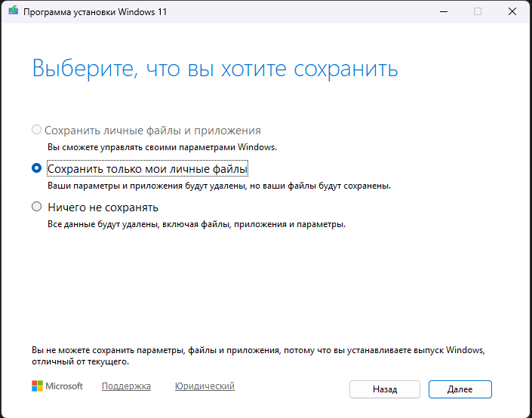
Task: Minimize the Windows 11 setup window
Action: coord(444,11)
